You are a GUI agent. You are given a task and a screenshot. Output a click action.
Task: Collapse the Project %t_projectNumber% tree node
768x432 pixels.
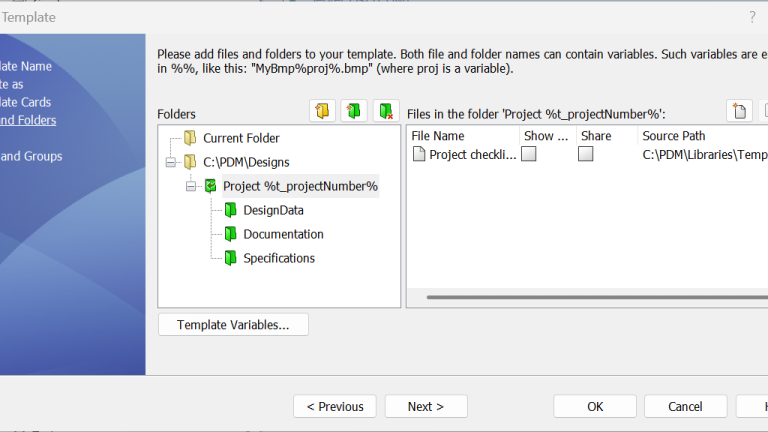tap(191, 186)
